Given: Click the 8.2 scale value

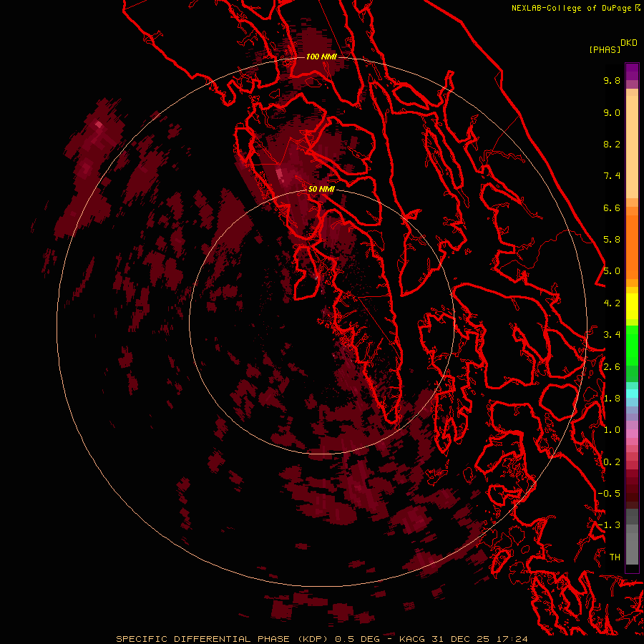Looking at the screenshot, I should [x=612, y=144].
